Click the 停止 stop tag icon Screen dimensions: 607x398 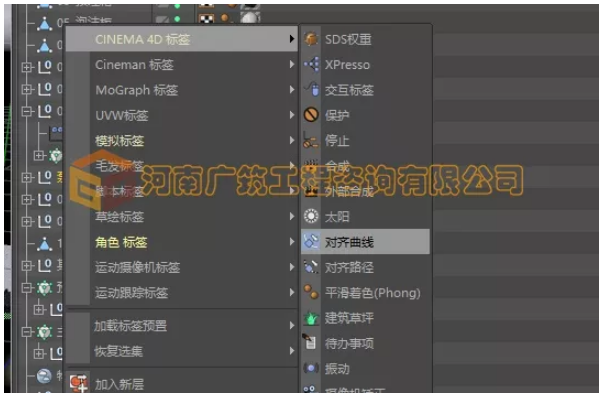[311, 140]
